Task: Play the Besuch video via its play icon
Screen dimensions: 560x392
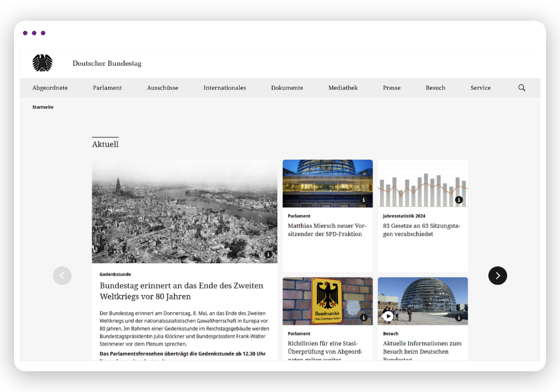Action: click(389, 316)
